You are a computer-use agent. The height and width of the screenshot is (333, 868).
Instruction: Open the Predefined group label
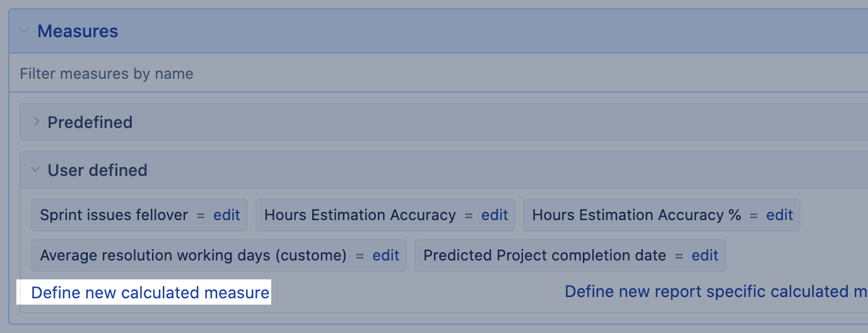(x=90, y=122)
